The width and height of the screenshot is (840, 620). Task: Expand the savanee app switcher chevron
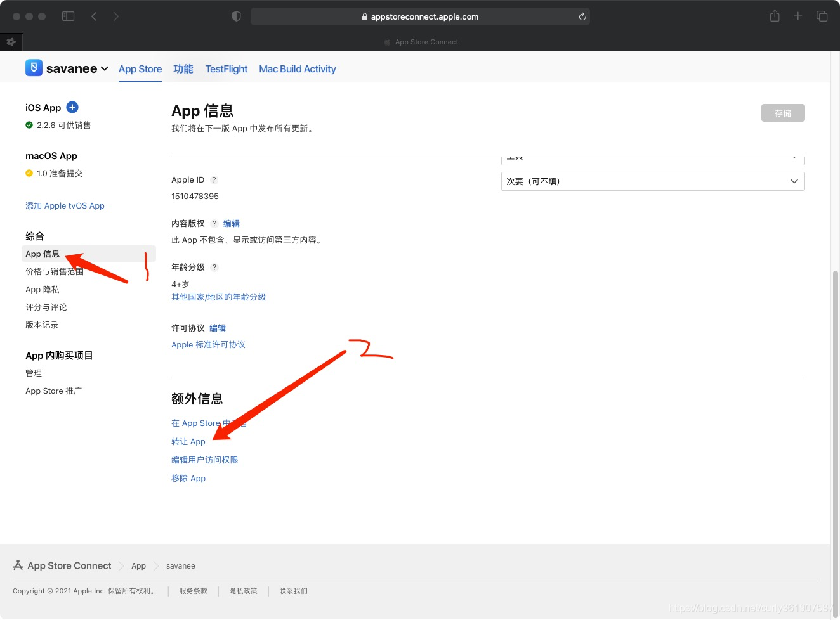[x=105, y=68]
